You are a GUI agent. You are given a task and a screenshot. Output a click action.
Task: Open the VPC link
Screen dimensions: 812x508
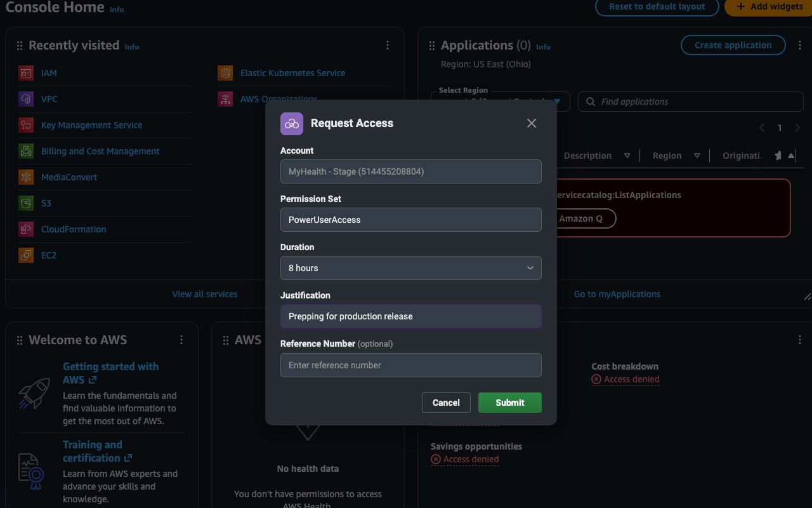pos(49,99)
